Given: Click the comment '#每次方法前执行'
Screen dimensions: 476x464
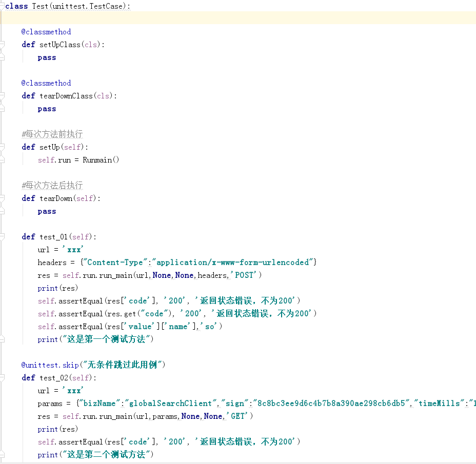Looking at the screenshot, I should pyautogui.click(x=52, y=134).
